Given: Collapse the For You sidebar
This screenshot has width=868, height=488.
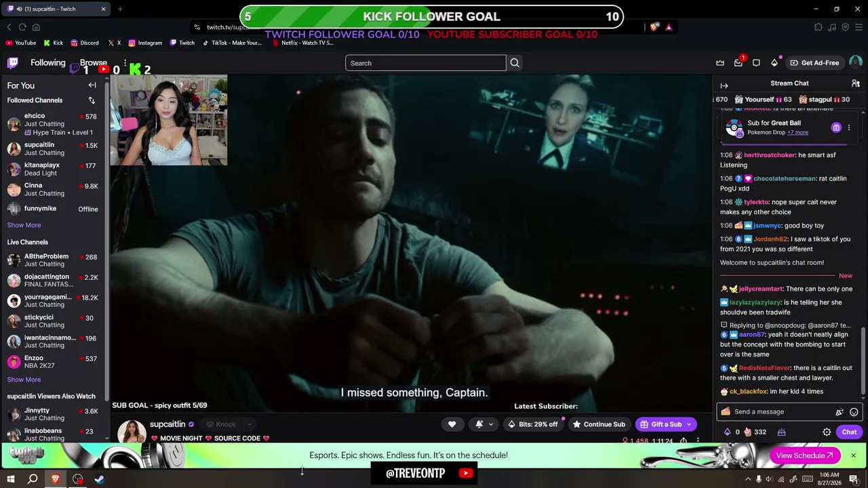Looking at the screenshot, I should click(92, 85).
